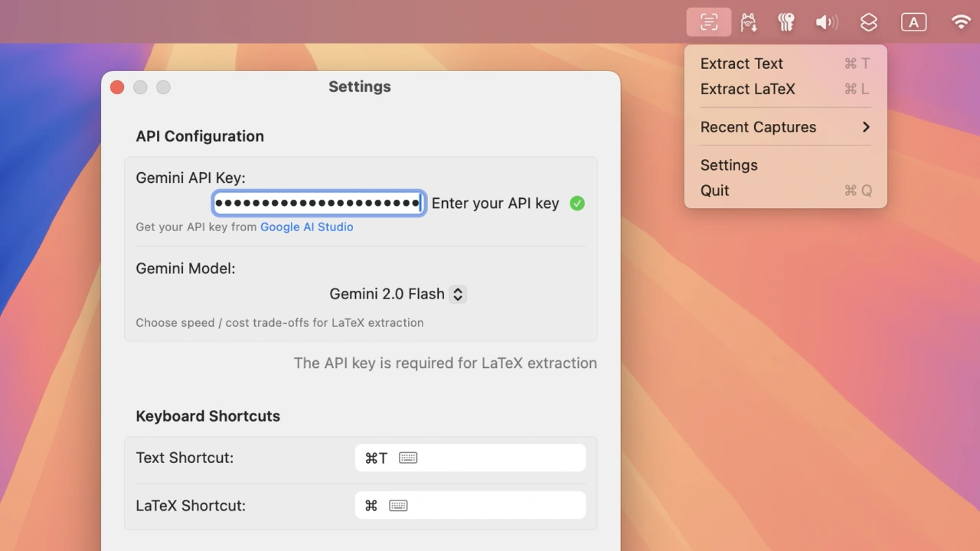This screenshot has width=980, height=551.
Task: Click the LaTeX Shortcut recorder field
Action: point(498,505)
